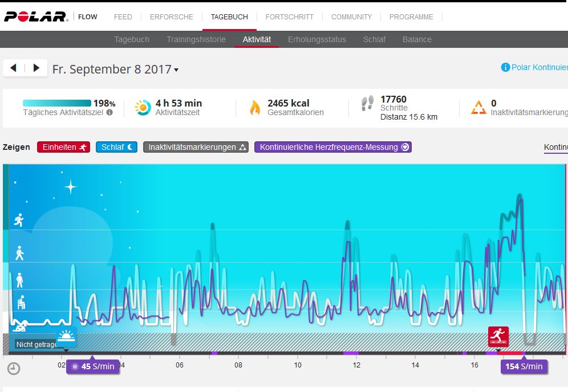Open Polar Kontinuierliche info link
This screenshot has width=568, height=392.
click(x=534, y=67)
